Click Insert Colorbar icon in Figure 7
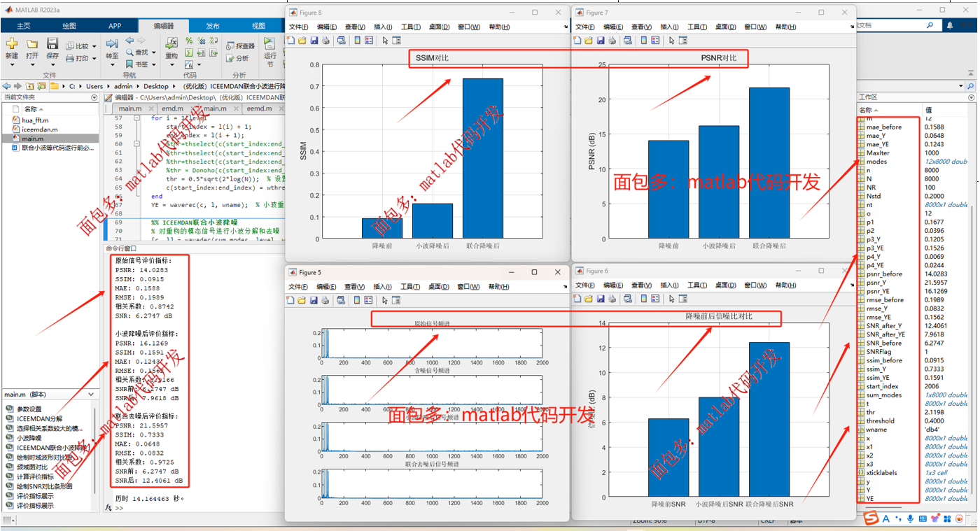The height and width of the screenshot is (531, 980). pyautogui.click(x=643, y=41)
